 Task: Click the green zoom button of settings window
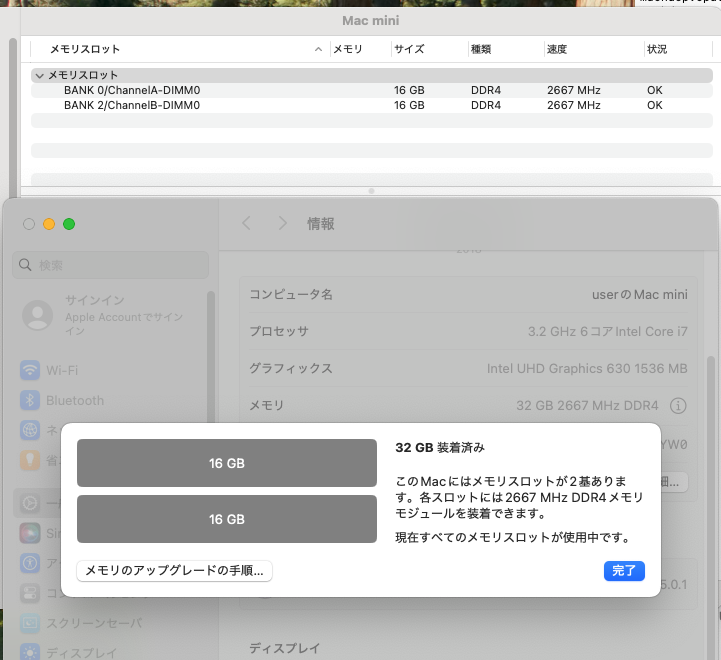[69, 224]
